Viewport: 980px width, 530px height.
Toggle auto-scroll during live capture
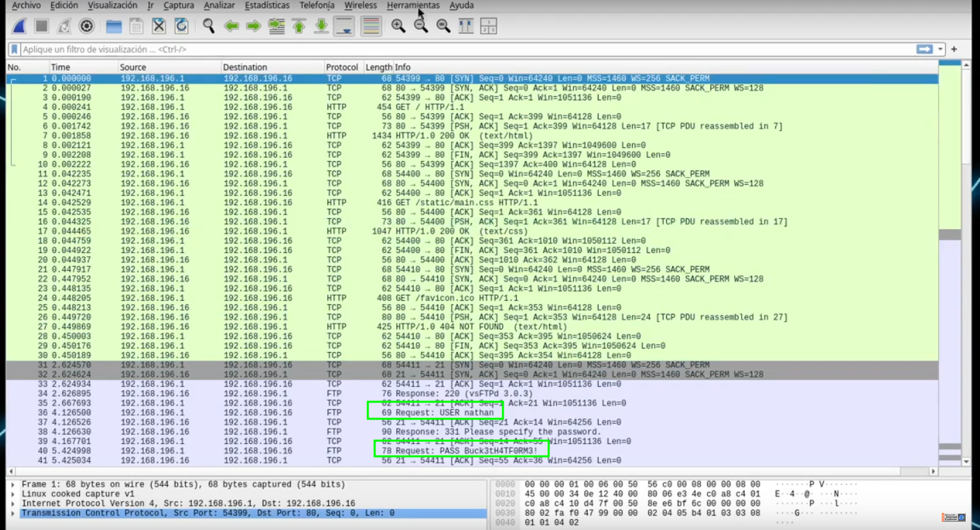click(345, 27)
